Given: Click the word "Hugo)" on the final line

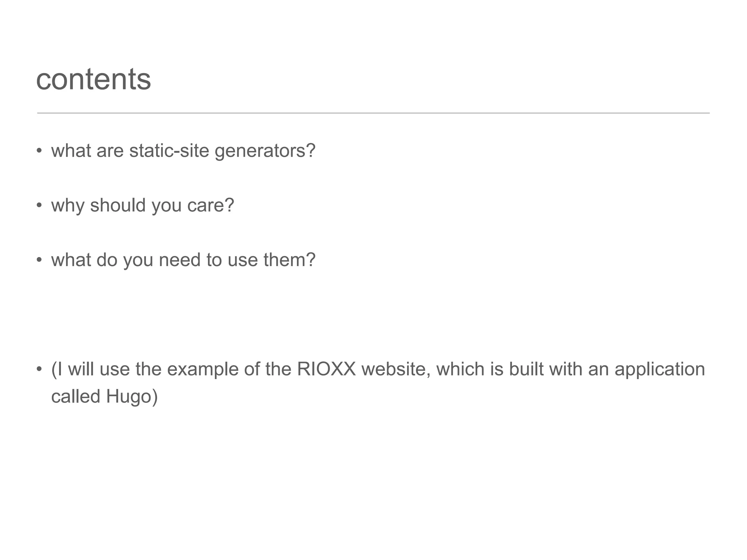Looking at the screenshot, I should [132, 397].
